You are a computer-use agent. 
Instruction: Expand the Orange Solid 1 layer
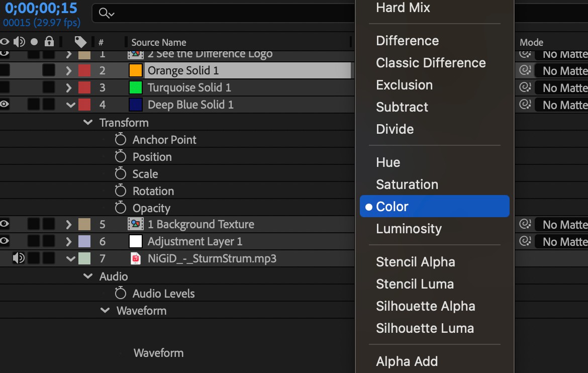pyautogui.click(x=69, y=71)
